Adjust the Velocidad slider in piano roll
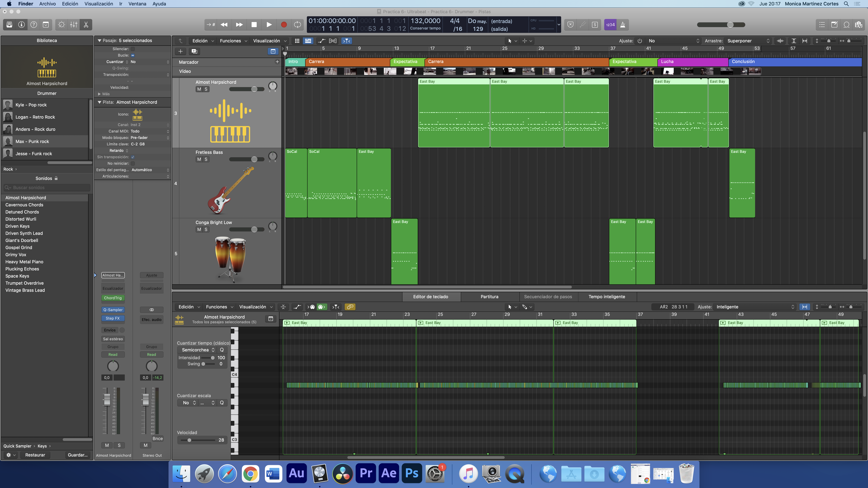The width and height of the screenshot is (868, 488). tap(189, 440)
